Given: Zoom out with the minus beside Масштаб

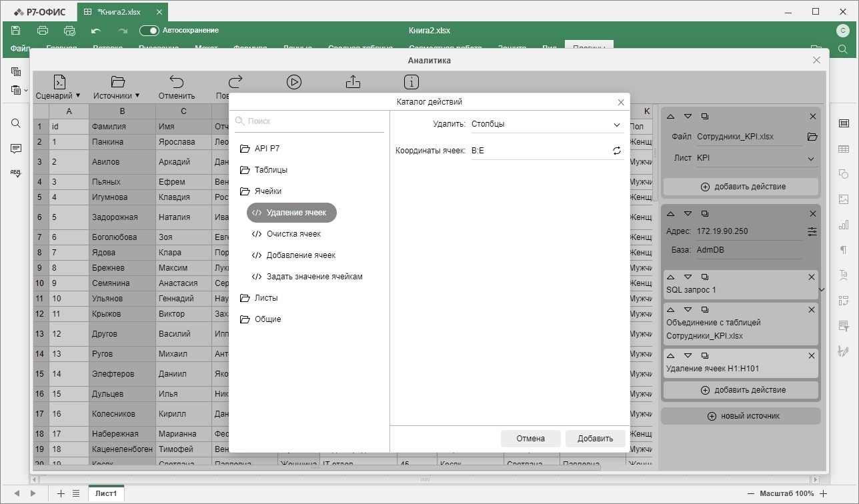Looking at the screenshot, I should tap(750, 494).
